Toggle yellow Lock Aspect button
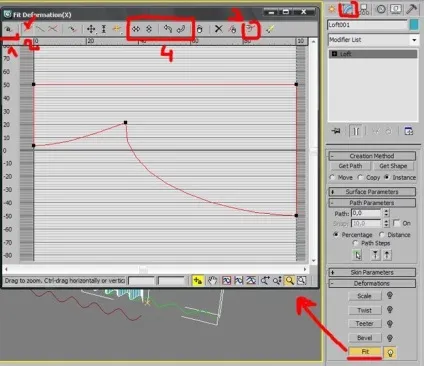This screenshot has width=424, height=366. 198,281
